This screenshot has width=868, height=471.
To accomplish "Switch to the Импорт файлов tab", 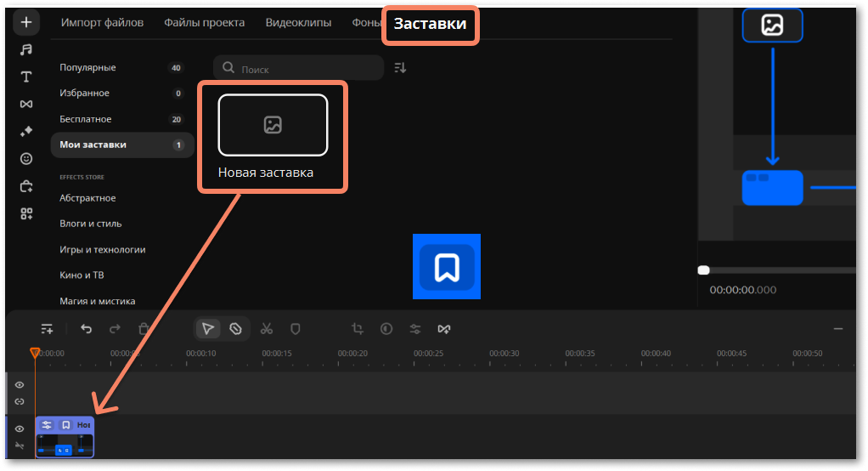I will (102, 23).
